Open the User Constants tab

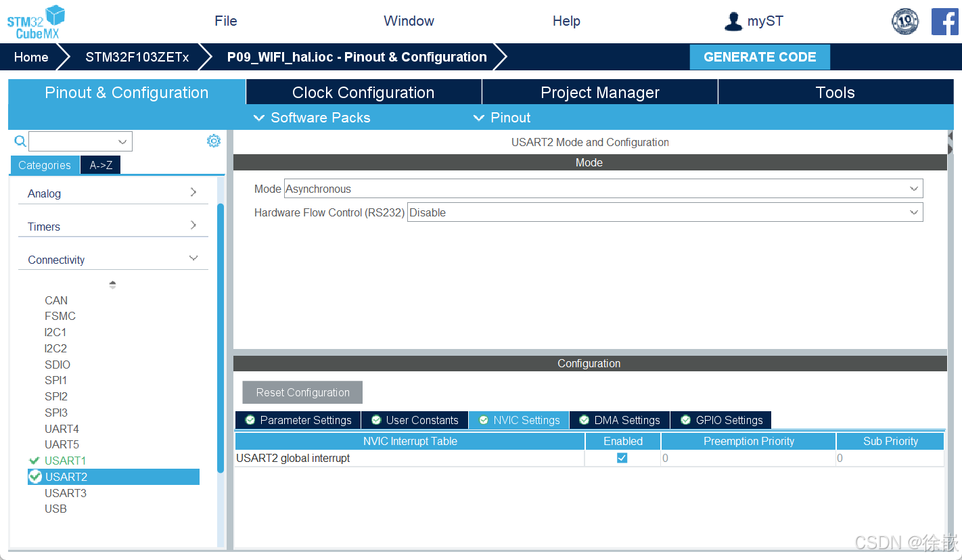pos(415,420)
